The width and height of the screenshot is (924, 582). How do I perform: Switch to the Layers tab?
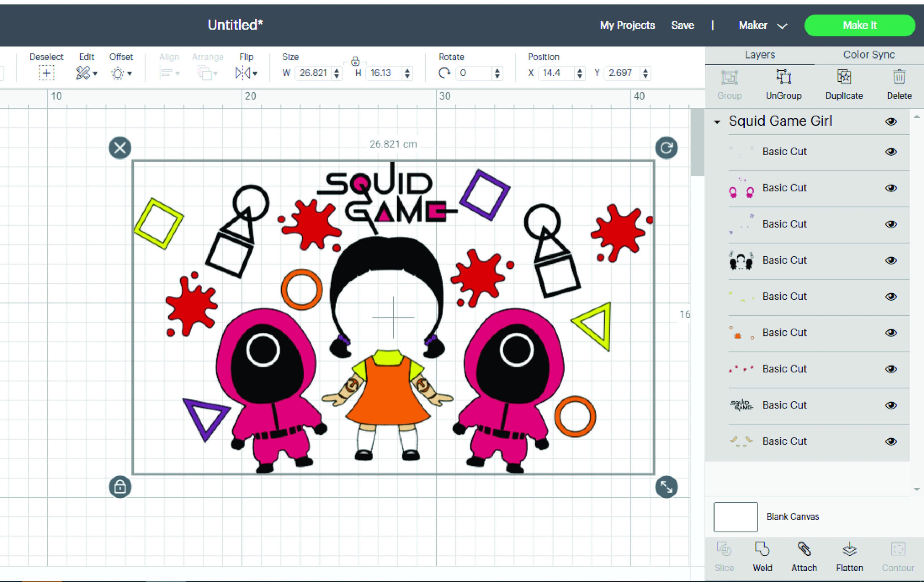coord(760,55)
